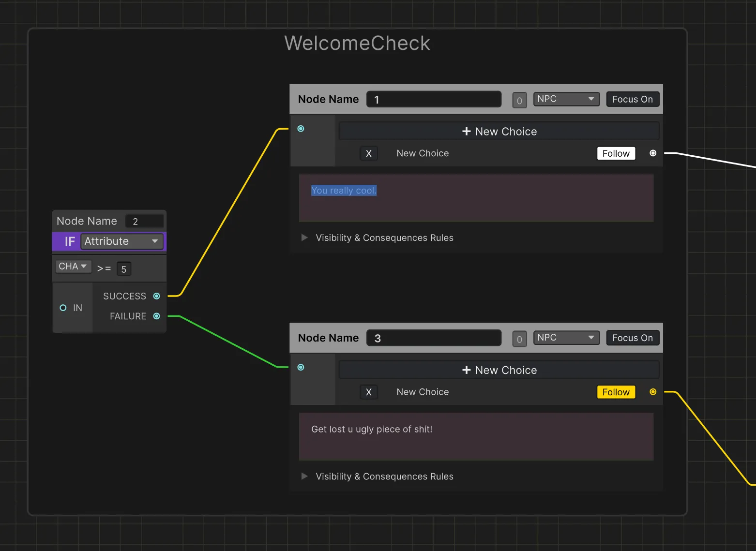Image resolution: width=756 pixels, height=551 pixels.
Task: Click the yellow output port on node 3 choice
Action: 653,392
